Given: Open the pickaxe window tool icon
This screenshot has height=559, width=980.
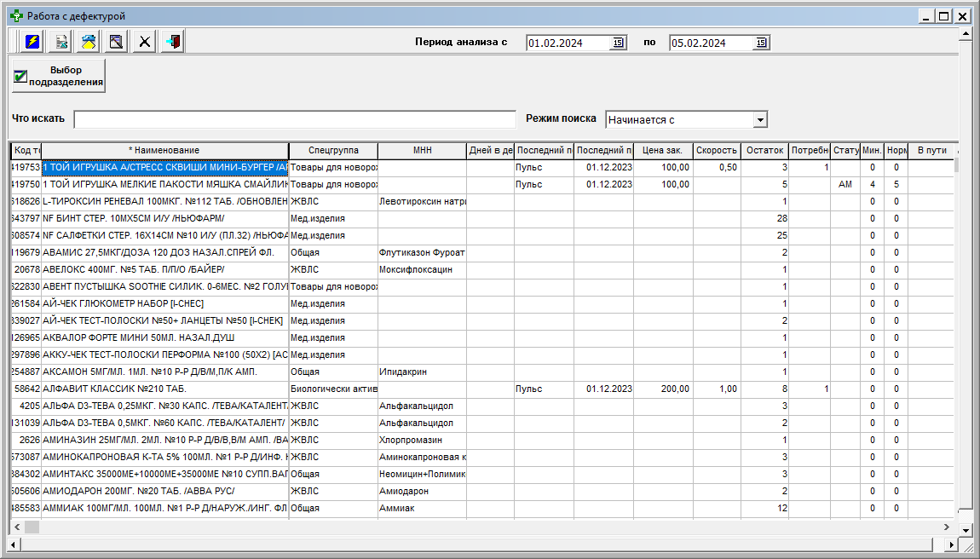Looking at the screenshot, I should pos(116,42).
